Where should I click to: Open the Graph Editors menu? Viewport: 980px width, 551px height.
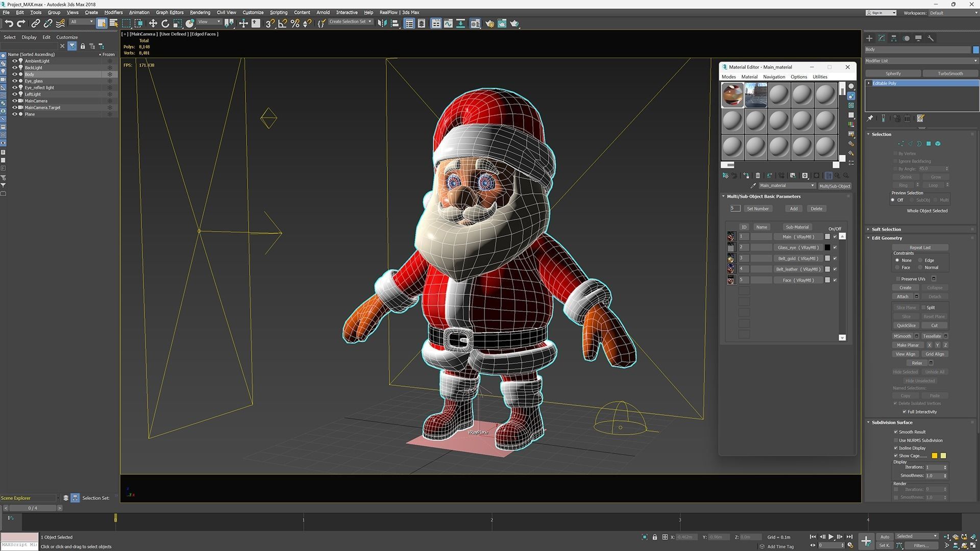(169, 13)
